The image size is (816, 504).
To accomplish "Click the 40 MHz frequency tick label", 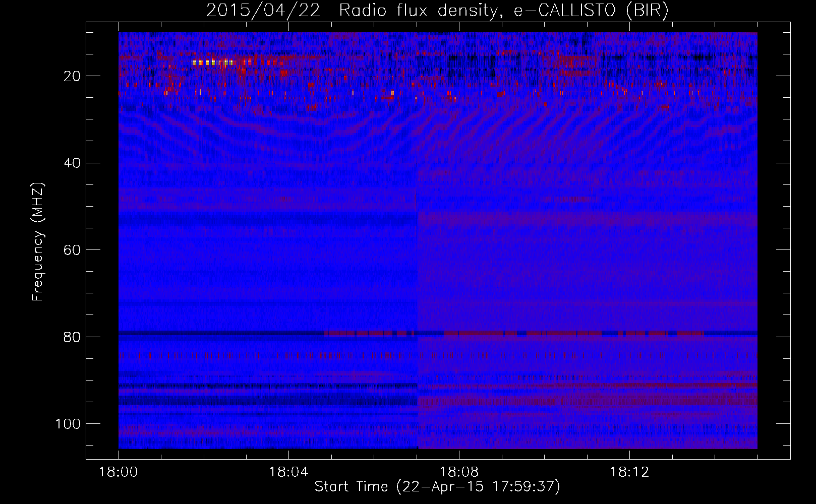I will [x=73, y=163].
